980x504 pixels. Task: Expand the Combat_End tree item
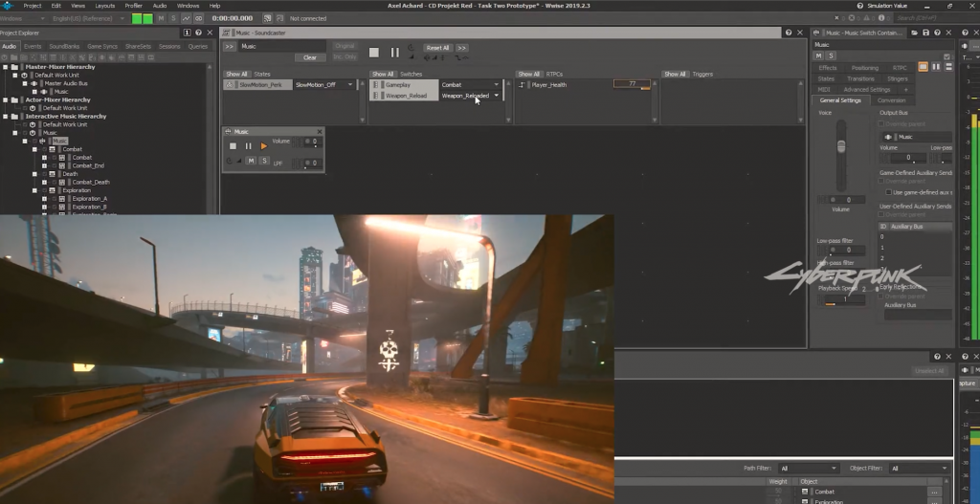click(44, 165)
